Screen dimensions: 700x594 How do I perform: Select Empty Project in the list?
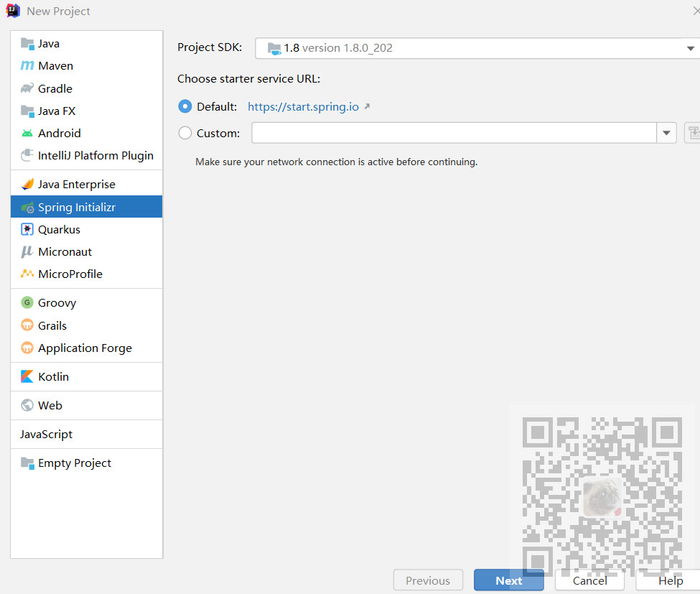click(87, 463)
